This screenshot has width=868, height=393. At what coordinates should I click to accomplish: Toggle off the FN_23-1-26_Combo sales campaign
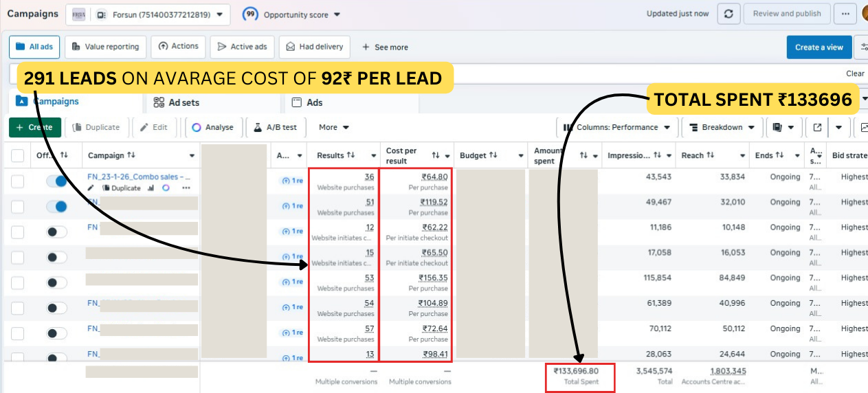(56, 181)
